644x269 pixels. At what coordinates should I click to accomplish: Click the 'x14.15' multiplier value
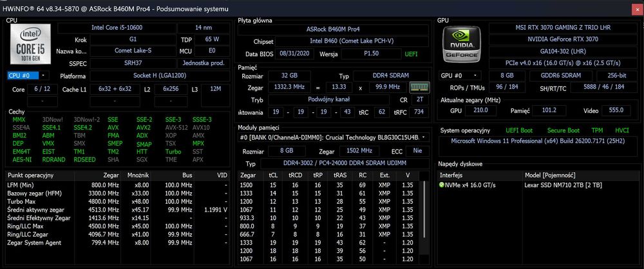click(140, 218)
